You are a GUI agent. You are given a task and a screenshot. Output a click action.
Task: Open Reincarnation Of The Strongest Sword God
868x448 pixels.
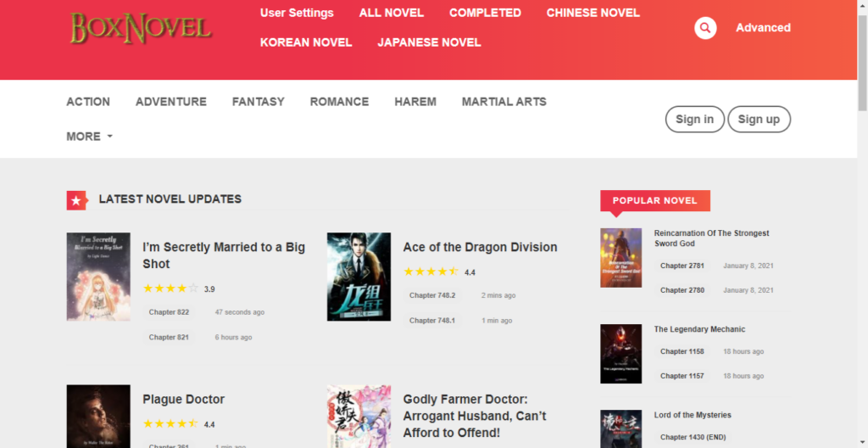[x=711, y=238]
